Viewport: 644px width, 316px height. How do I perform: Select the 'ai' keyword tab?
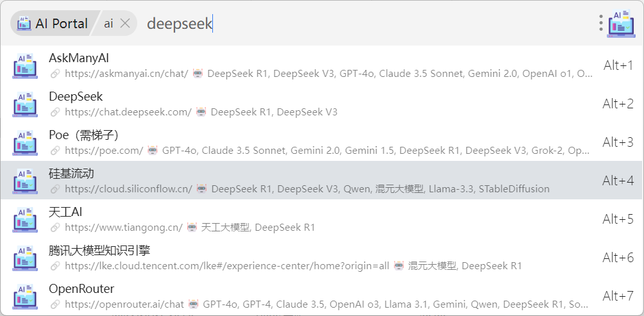click(x=108, y=23)
